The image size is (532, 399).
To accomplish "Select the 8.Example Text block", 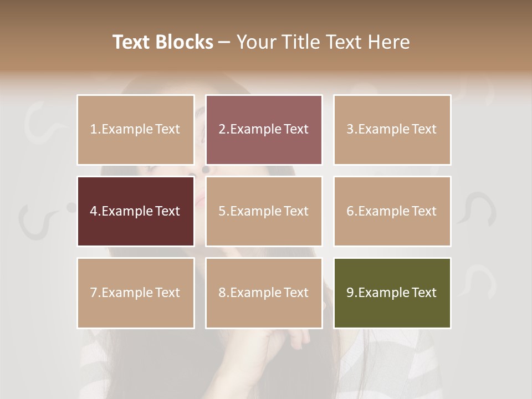I will (x=264, y=293).
